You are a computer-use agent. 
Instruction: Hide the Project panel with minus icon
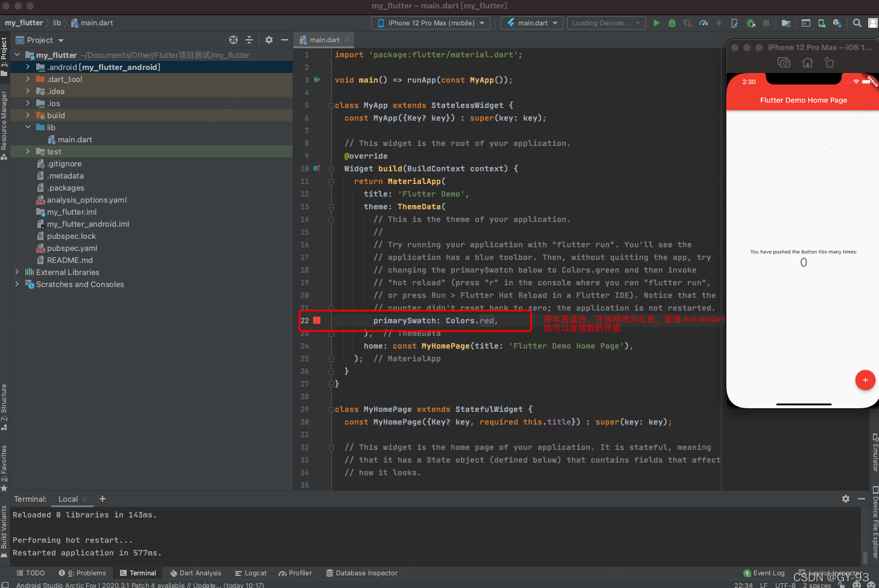[285, 40]
